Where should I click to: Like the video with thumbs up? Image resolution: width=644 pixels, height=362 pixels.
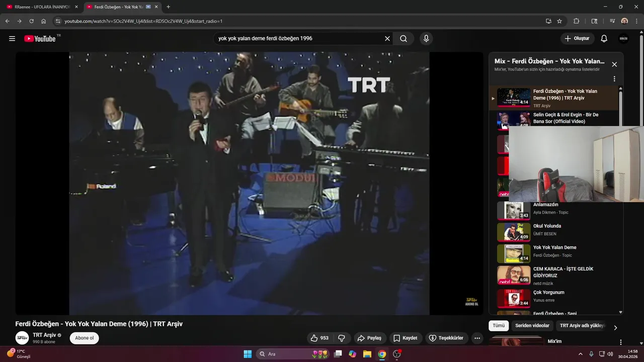[x=319, y=338]
